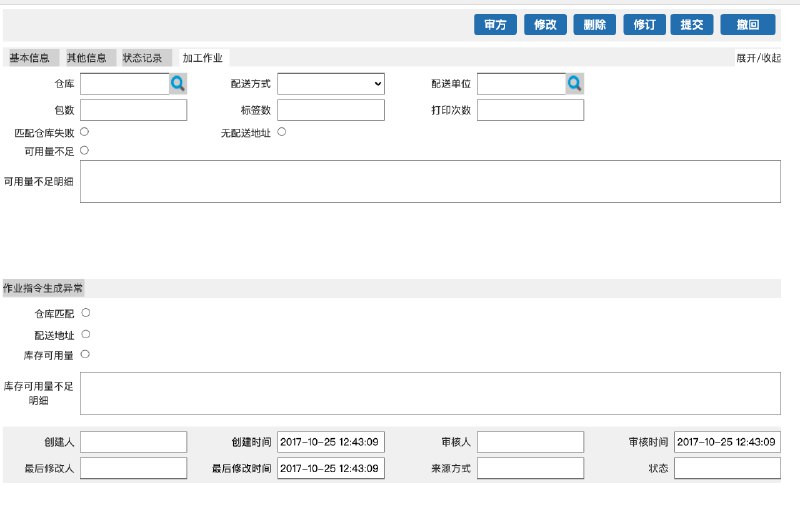Screen dimensions: 800x517
Task: Click the 库存可用量不足明细 text area
Action: [x=430, y=393]
